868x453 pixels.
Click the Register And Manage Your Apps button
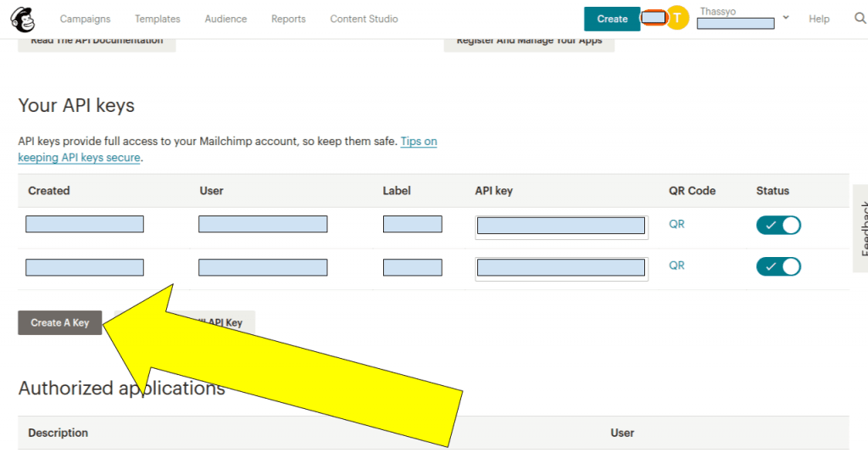529,42
